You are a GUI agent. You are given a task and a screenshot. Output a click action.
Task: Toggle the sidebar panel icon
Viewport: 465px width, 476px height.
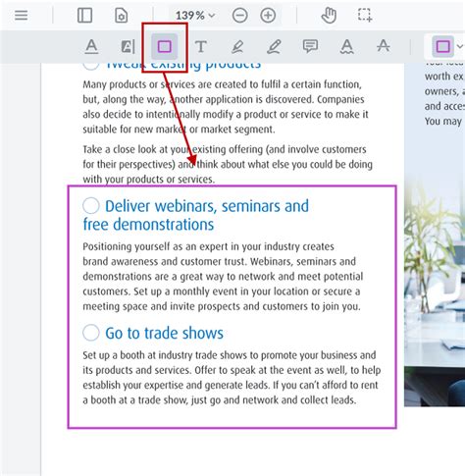pyautogui.click(x=84, y=15)
